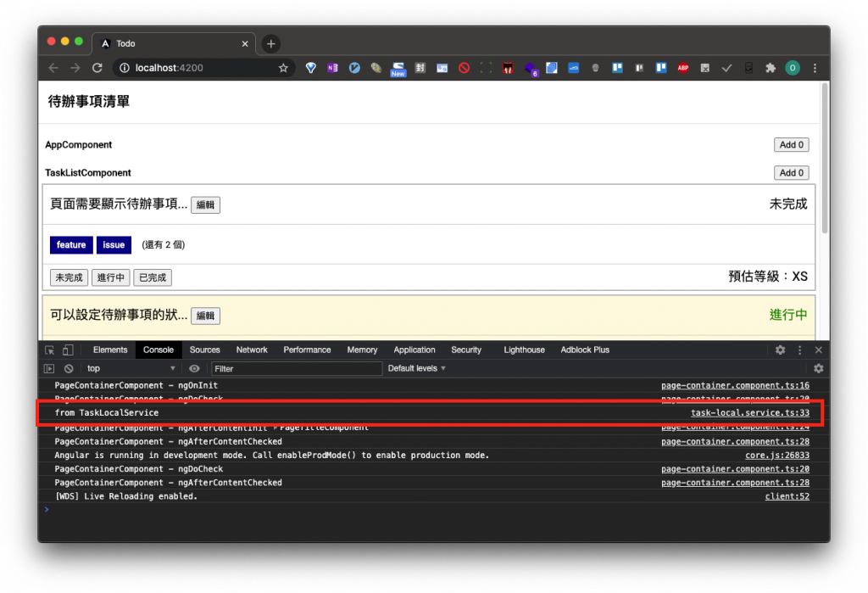Set the task state to 已完成 with the button

coord(153,277)
